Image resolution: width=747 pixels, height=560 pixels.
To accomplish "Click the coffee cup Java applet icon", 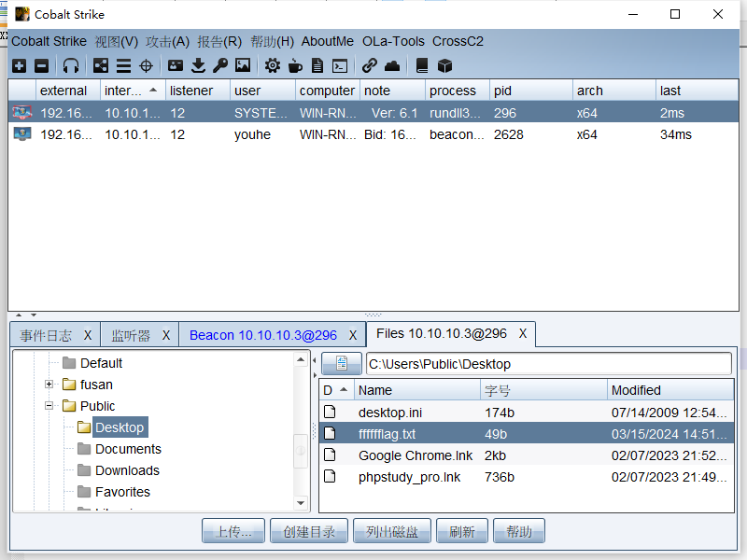I will pos(295,65).
